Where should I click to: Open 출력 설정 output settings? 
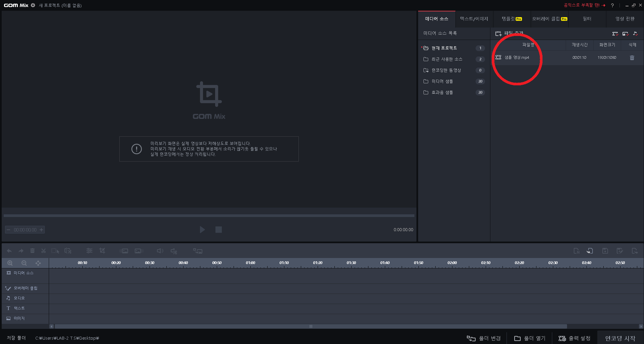tap(574, 338)
